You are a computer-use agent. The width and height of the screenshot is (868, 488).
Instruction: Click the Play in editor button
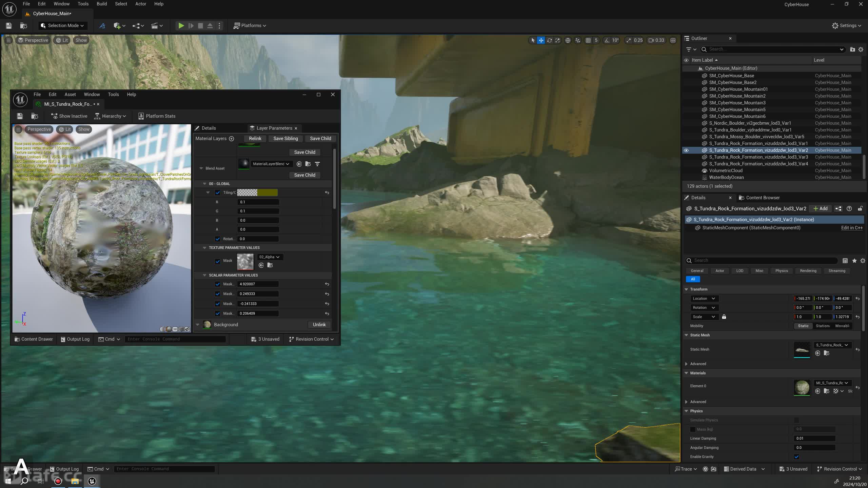click(181, 25)
